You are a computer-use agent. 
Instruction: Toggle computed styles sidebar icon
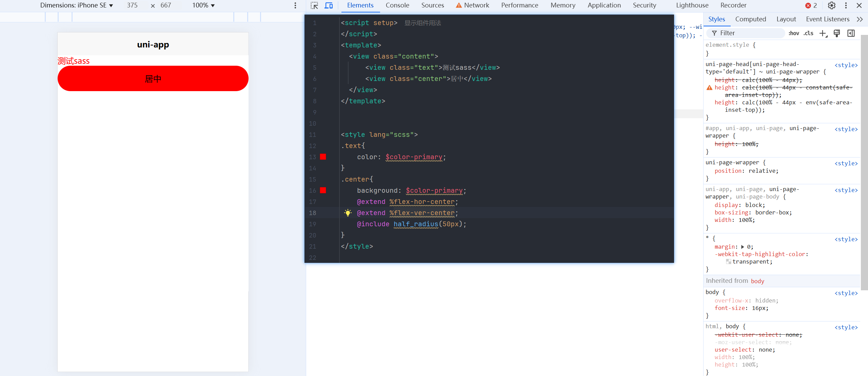(851, 33)
